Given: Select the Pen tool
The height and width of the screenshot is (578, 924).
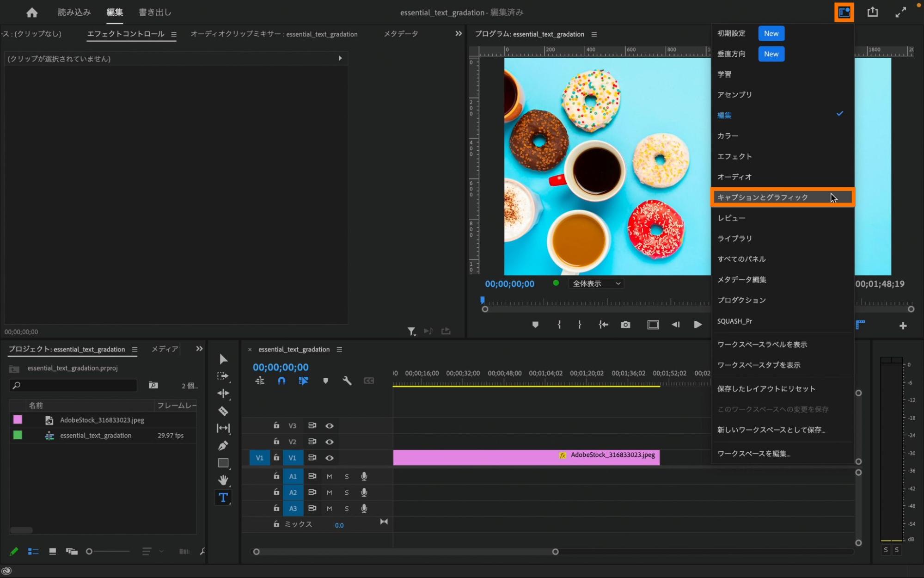Looking at the screenshot, I should (x=223, y=445).
